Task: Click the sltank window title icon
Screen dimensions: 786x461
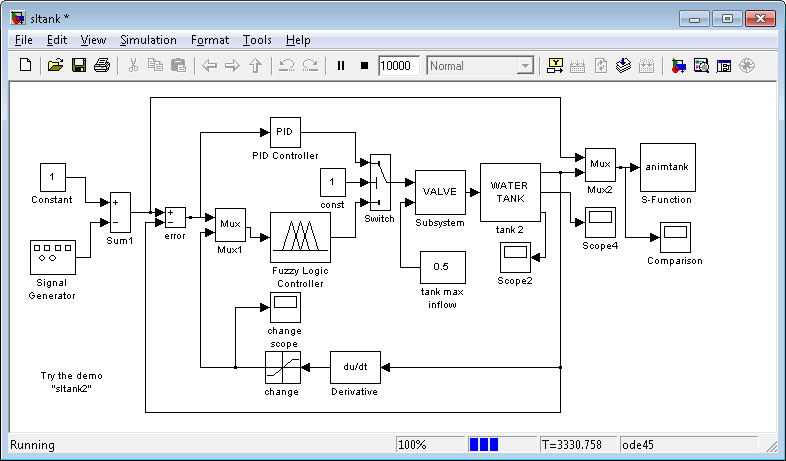Action: pyautogui.click(x=18, y=19)
